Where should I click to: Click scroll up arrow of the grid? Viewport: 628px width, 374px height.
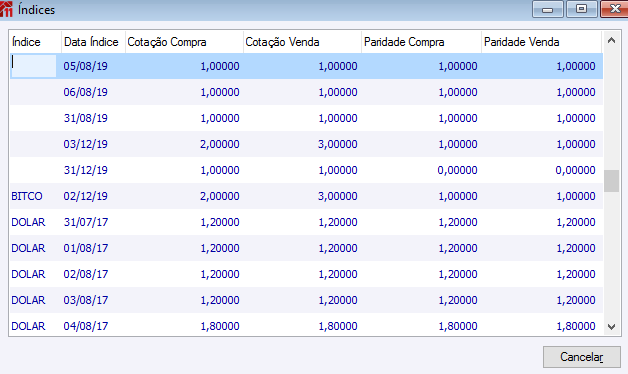[x=611, y=40]
